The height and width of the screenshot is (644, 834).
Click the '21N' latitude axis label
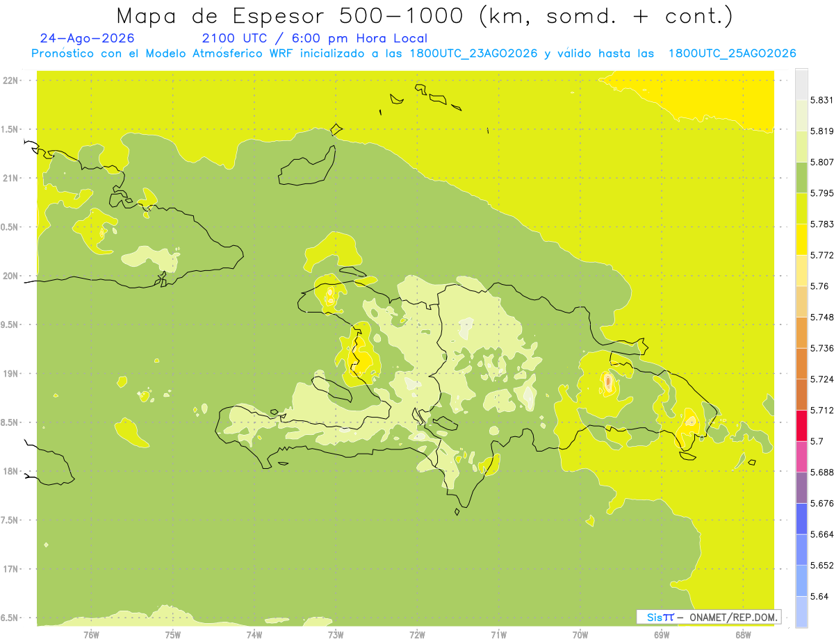11,179
